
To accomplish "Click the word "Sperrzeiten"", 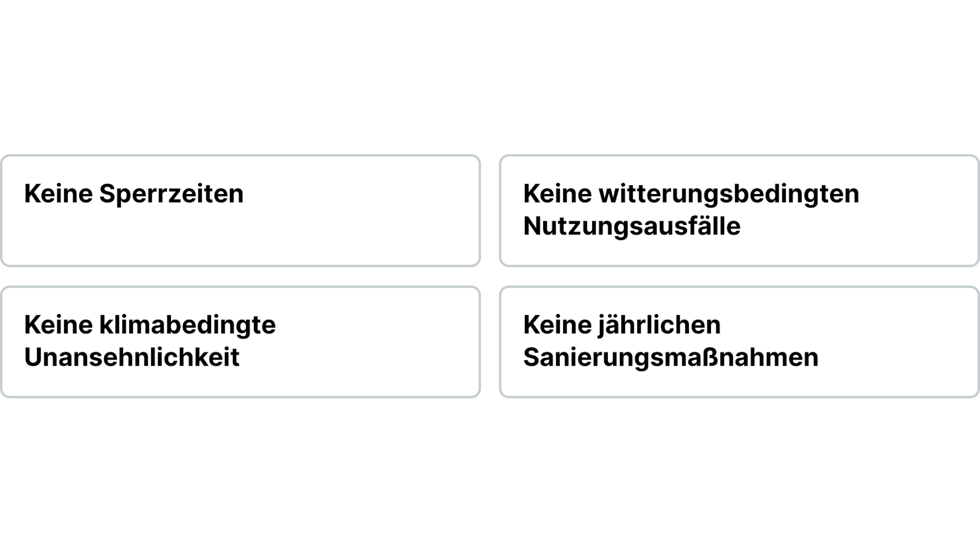I will coord(171,194).
